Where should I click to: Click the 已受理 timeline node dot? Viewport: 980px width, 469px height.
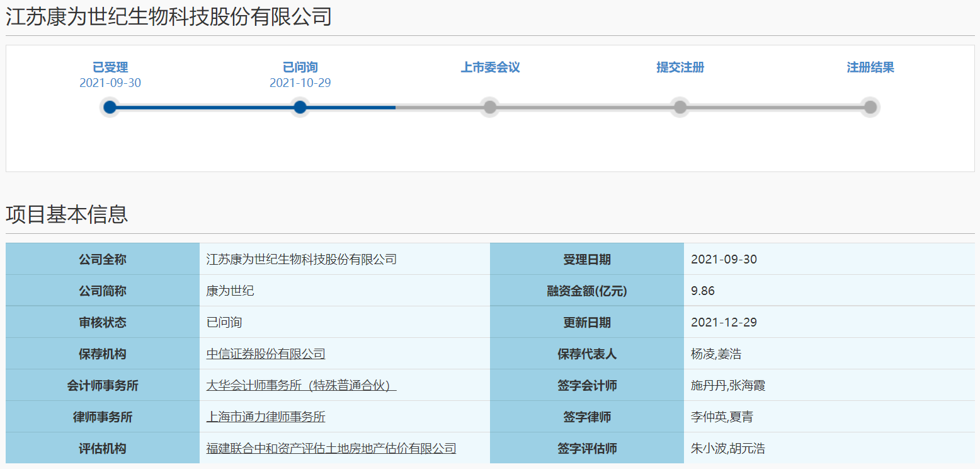pos(110,107)
